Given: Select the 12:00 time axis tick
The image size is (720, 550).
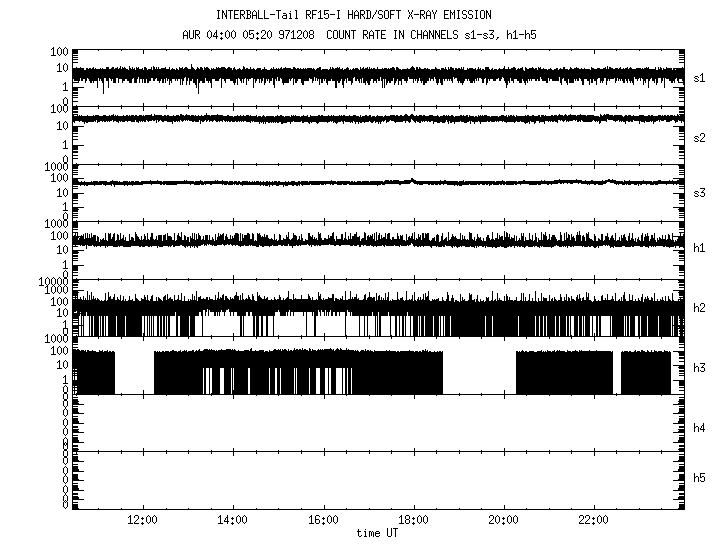Looking at the screenshot, I should point(142,521).
